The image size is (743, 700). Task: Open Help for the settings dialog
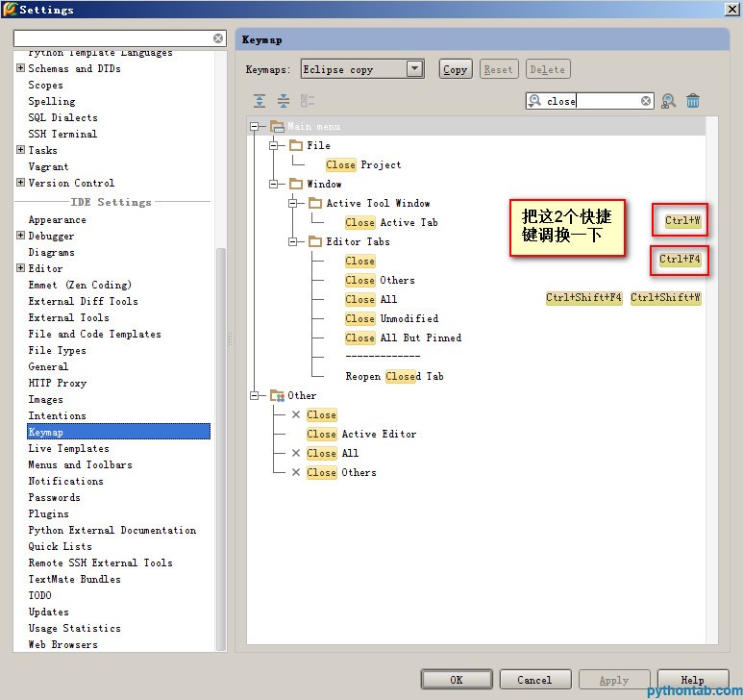(693, 680)
